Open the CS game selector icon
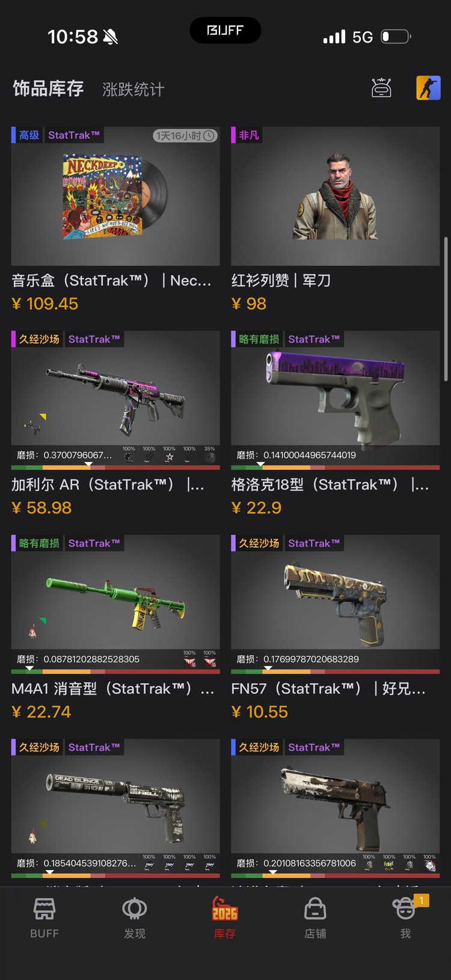451x980 pixels. (428, 88)
